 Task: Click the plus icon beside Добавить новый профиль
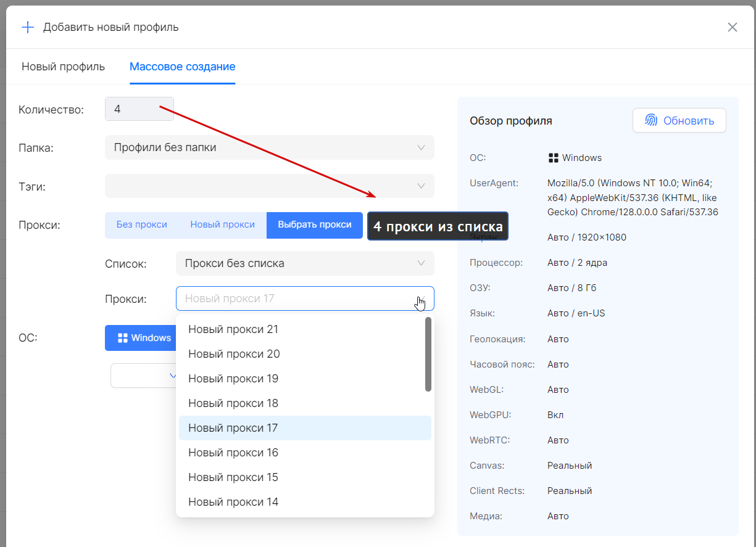pyautogui.click(x=28, y=27)
